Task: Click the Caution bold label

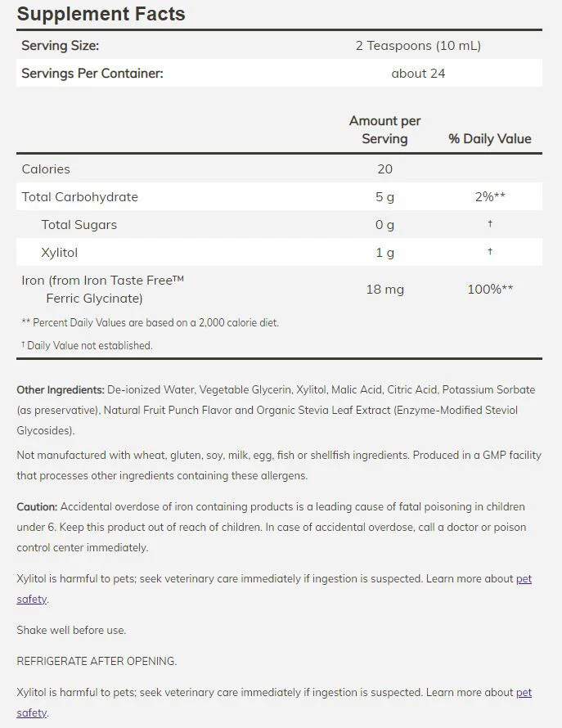Action: click(x=37, y=506)
